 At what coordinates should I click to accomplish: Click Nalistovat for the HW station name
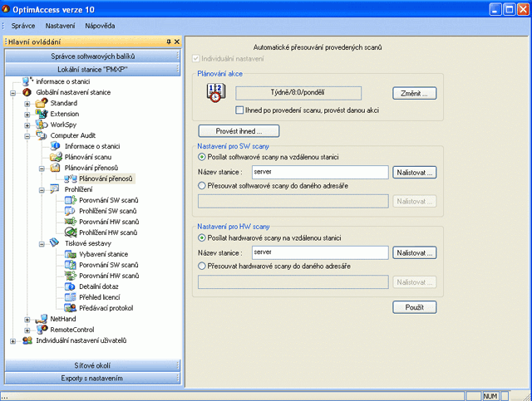click(414, 253)
